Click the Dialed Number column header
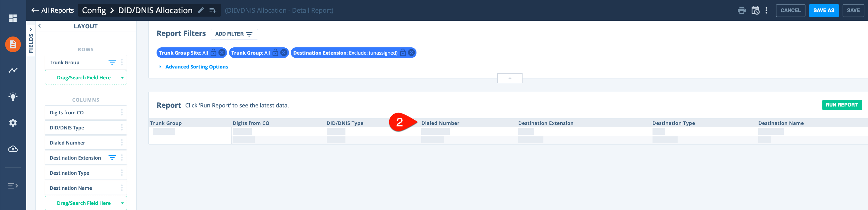Image resolution: width=868 pixels, height=210 pixels. point(440,123)
